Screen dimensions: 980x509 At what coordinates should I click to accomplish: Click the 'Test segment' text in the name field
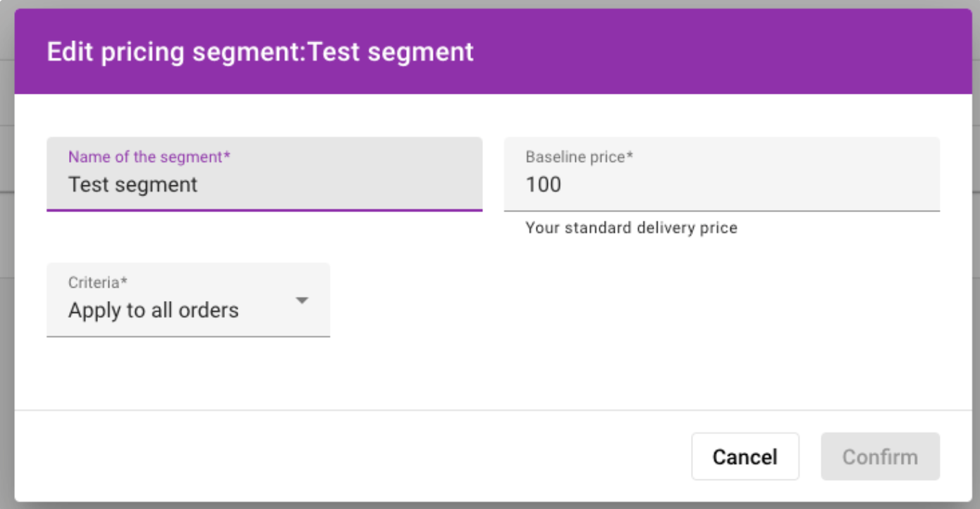point(133,185)
